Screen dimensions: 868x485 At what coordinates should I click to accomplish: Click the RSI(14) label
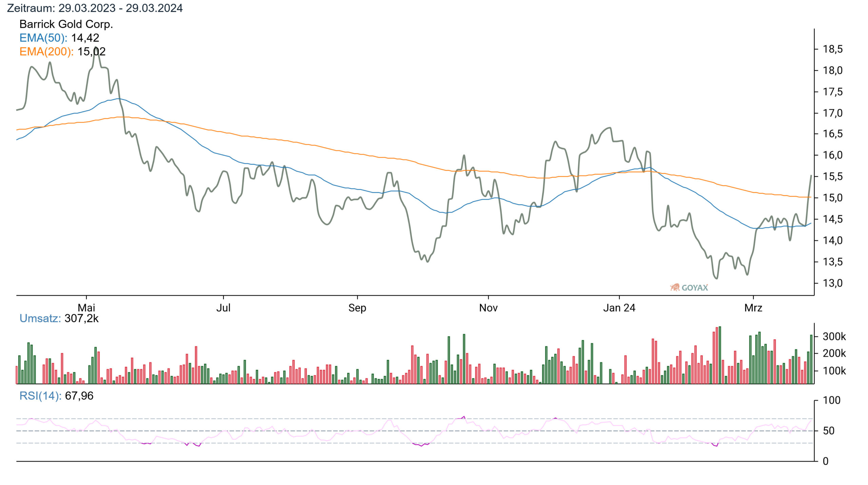coord(40,396)
